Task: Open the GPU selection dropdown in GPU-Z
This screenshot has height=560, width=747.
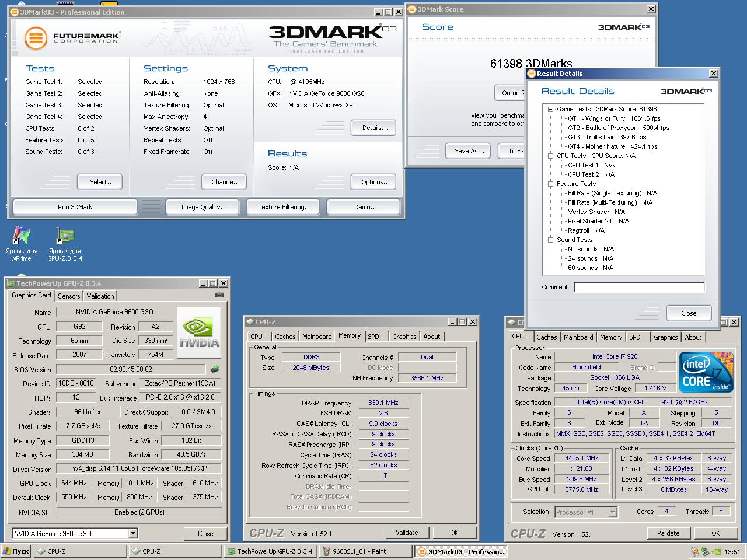Action: click(132, 533)
